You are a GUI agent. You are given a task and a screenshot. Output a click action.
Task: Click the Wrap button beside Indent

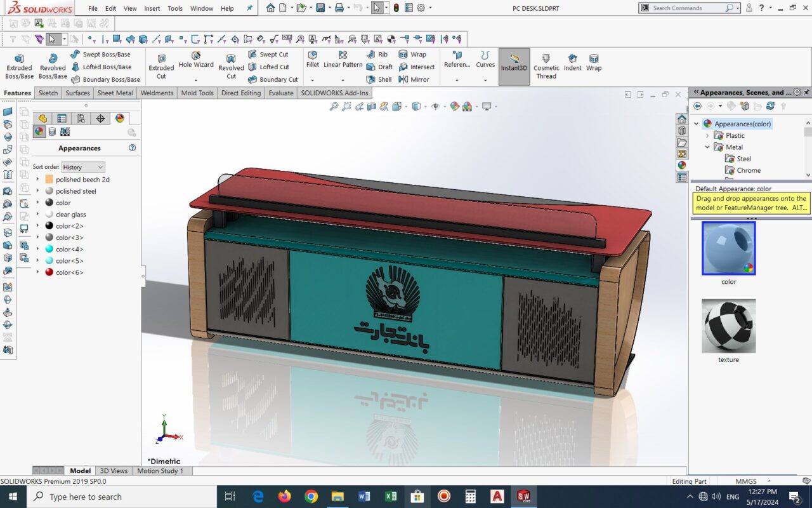(594, 62)
